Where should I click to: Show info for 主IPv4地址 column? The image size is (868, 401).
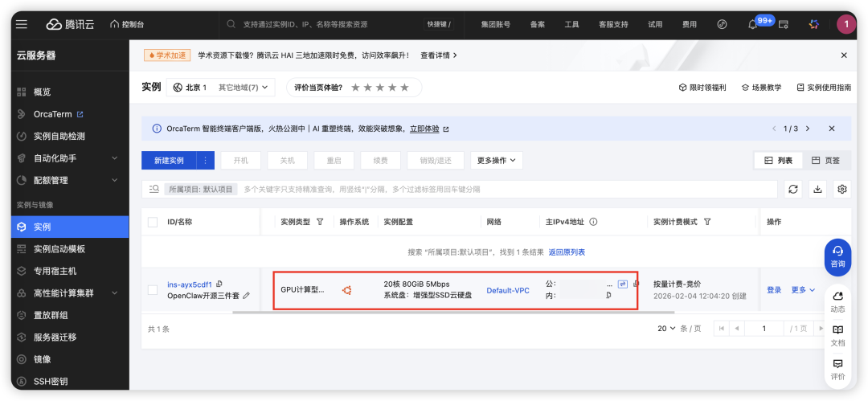(593, 222)
